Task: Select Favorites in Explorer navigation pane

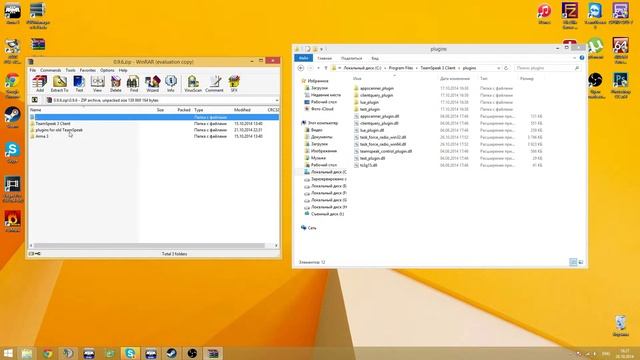Action: [x=318, y=81]
